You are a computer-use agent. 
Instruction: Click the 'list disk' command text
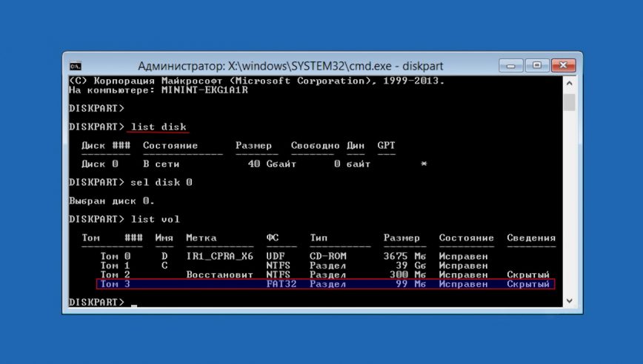point(159,127)
